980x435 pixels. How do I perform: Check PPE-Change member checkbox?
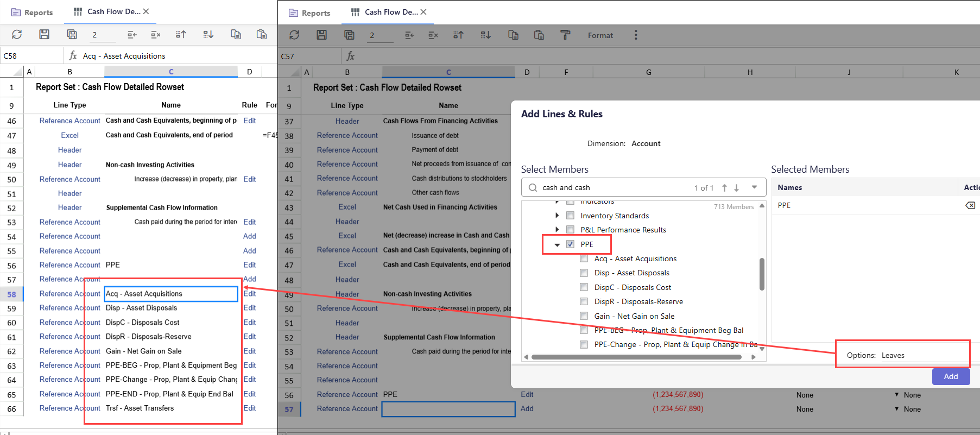[584, 344]
